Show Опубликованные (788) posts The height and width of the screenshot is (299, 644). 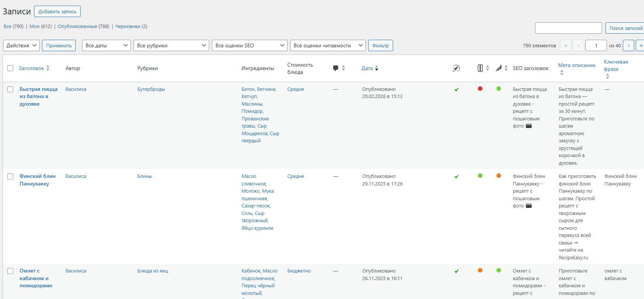tap(83, 26)
